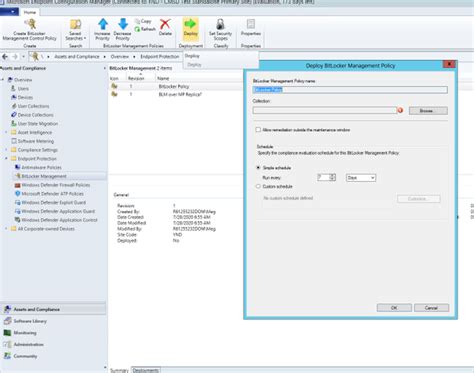Viewport: 474px width, 373px height.
Task: Click the Collection input field
Action: (325, 110)
